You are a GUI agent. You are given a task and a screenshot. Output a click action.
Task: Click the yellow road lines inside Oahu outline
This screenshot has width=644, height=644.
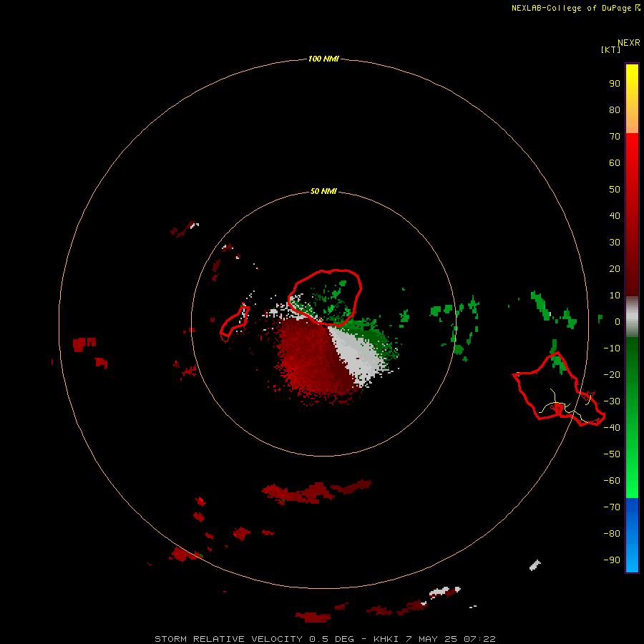(x=566, y=406)
